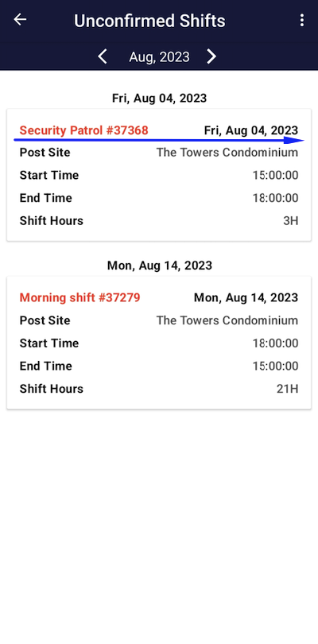The width and height of the screenshot is (318, 644).
Task: Go to next month chevron
Action: click(x=211, y=56)
